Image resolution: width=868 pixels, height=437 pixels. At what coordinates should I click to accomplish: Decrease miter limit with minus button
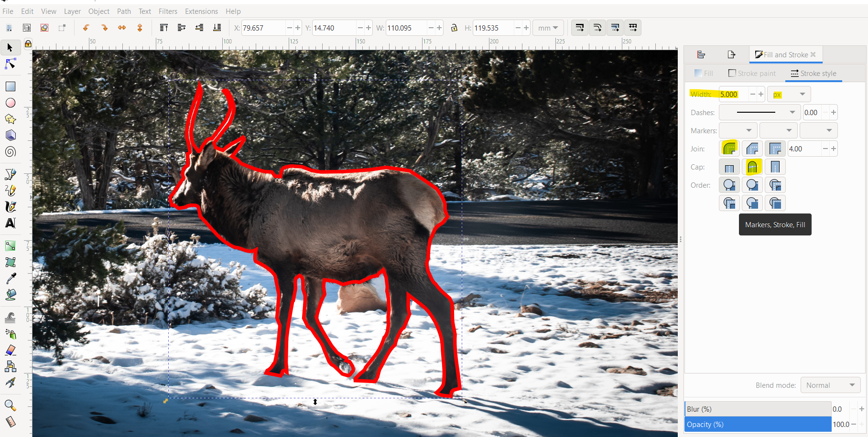click(825, 149)
